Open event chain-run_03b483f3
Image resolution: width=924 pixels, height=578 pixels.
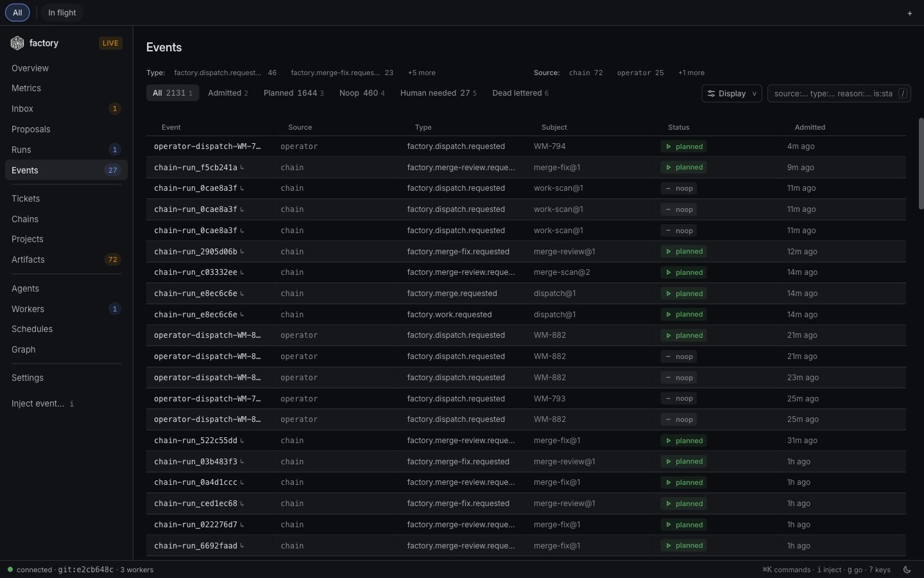pyautogui.click(x=526, y=462)
